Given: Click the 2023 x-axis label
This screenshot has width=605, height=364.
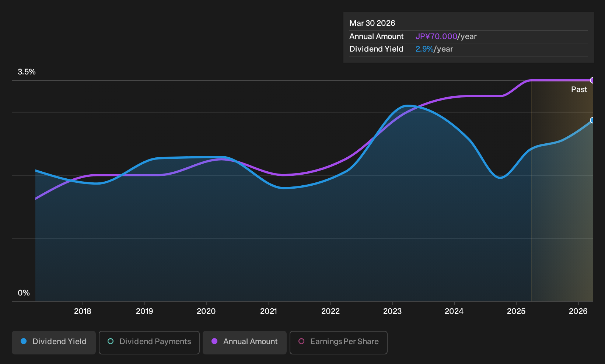Looking at the screenshot, I should click(392, 311).
